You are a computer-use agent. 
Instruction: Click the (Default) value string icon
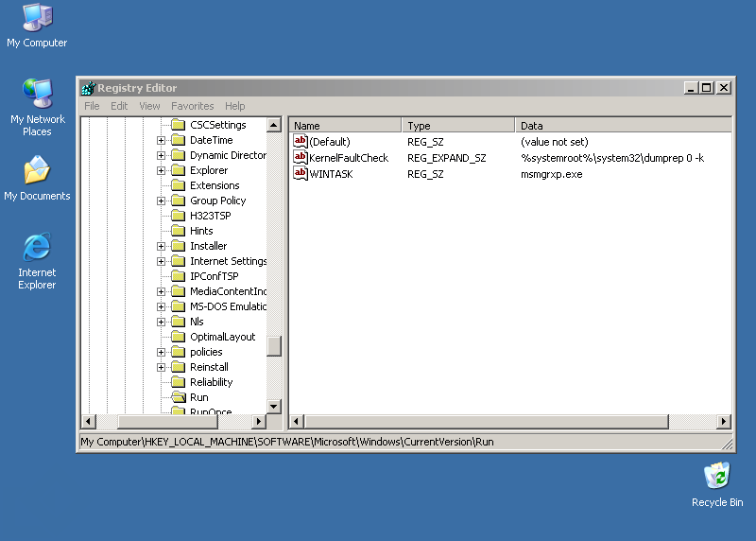coord(300,142)
